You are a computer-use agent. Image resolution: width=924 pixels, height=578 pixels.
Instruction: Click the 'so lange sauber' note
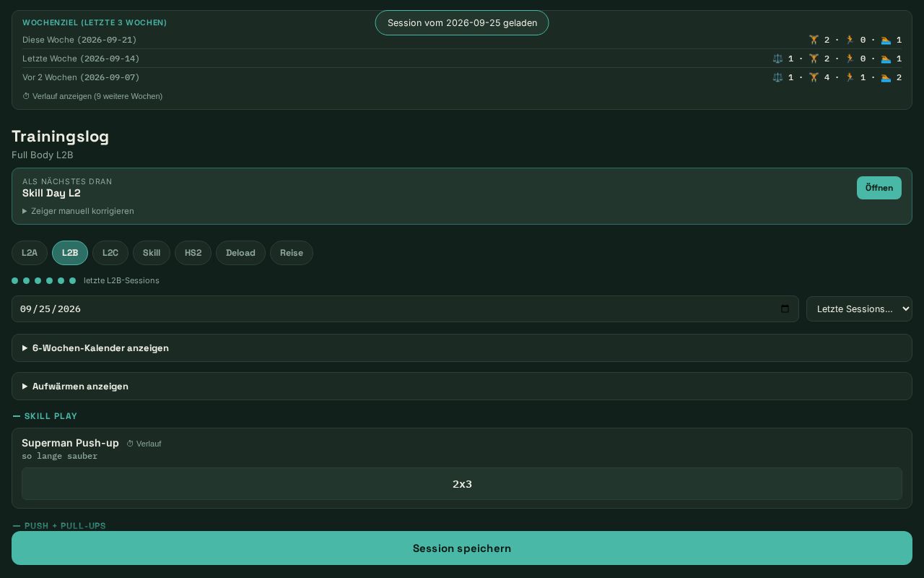click(60, 456)
